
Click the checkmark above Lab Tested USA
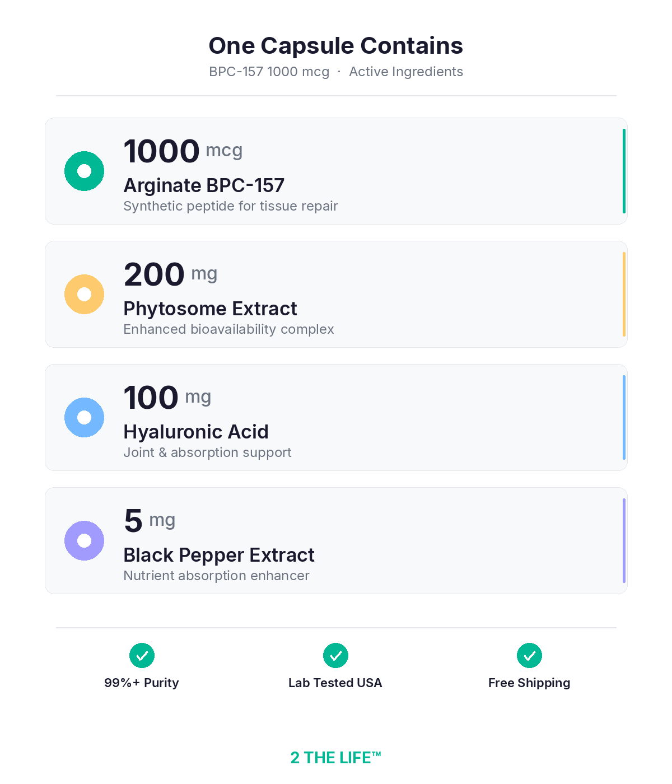[x=335, y=655]
